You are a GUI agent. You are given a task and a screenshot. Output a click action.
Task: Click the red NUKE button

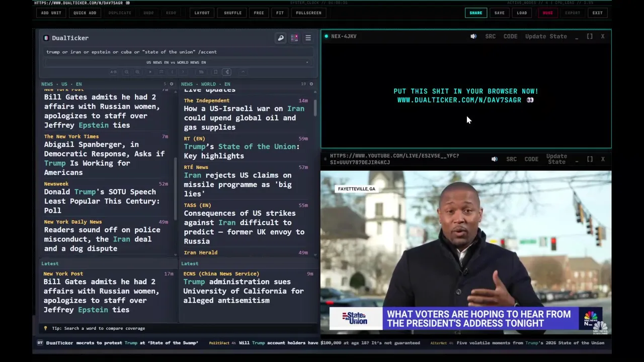coord(547,13)
